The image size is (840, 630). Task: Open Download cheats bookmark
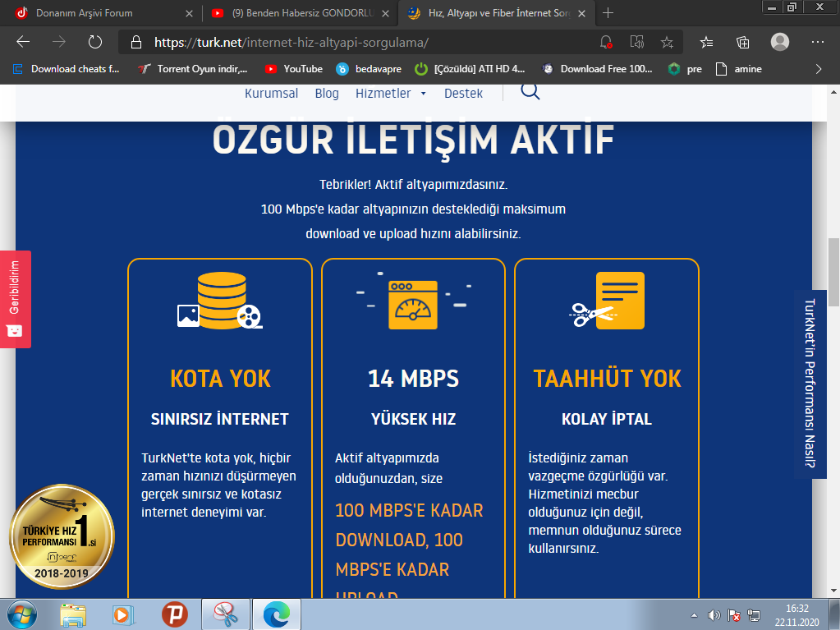pos(66,68)
